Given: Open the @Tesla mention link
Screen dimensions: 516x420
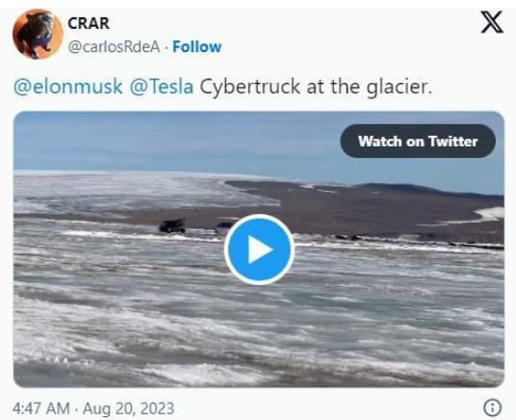Looking at the screenshot, I should point(162,87).
